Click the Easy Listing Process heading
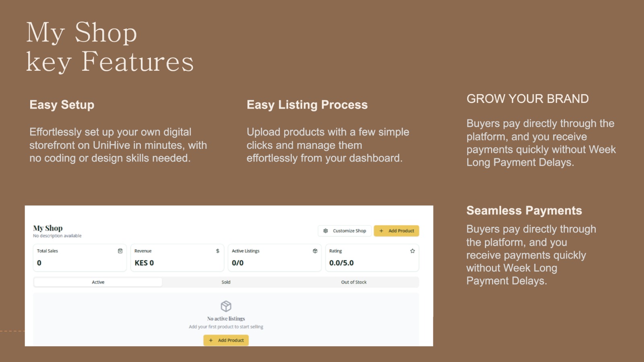 (x=307, y=105)
